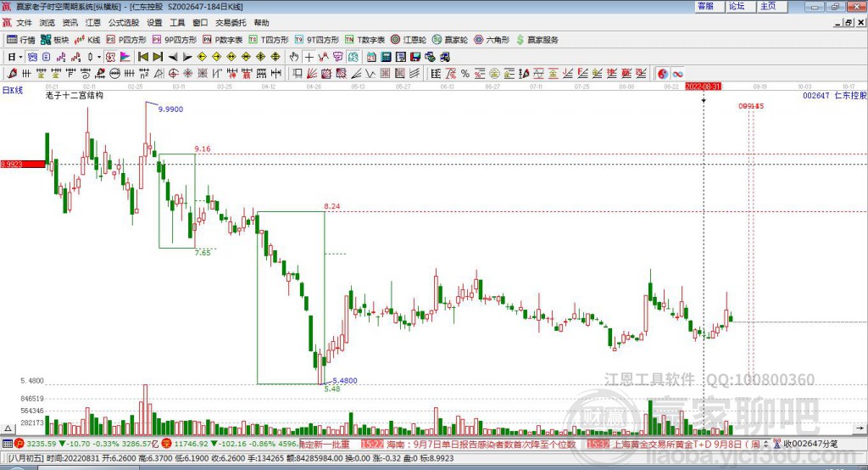Click the 深 Shenzhen index badge
Viewport: 868px width, 470px height.
pyautogui.click(x=167, y=444)
